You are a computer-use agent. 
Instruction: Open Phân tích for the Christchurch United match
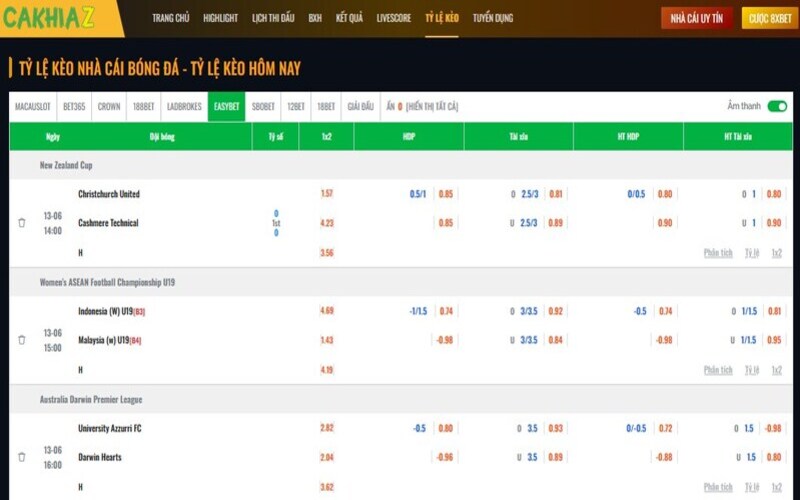click(x=718, y=253)
